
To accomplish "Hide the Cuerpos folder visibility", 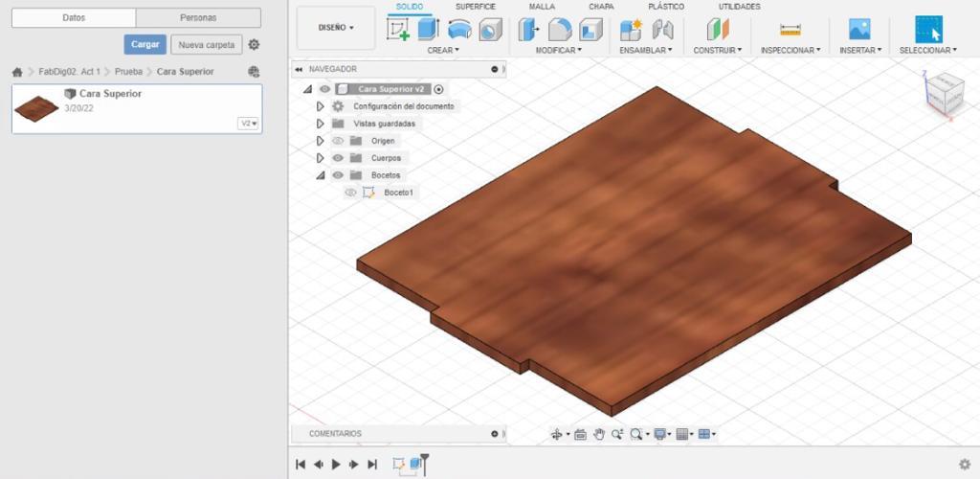I will pos(337,158).
